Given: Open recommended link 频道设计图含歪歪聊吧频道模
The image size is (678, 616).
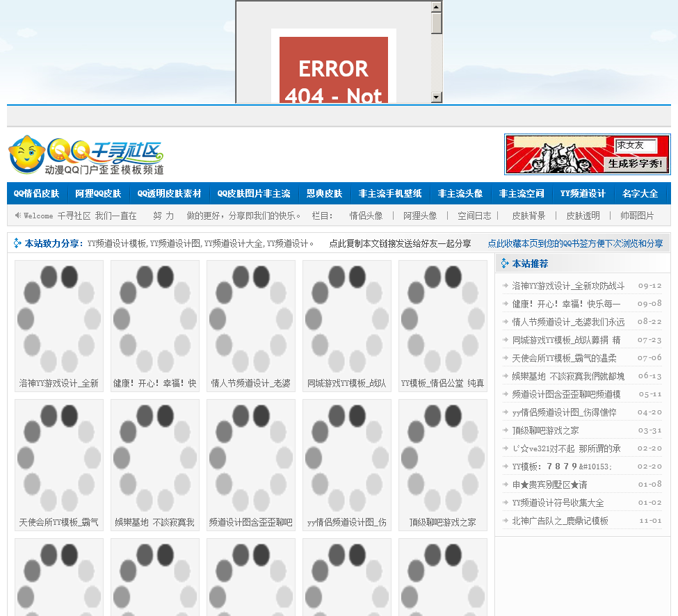Looking at the screenshot, I should coord(566,394).
